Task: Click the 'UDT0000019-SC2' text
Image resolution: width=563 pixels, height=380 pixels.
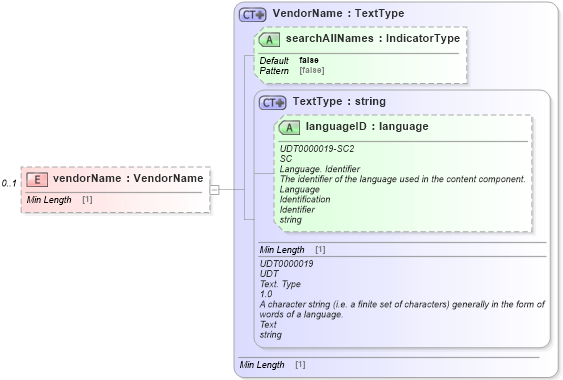Action: [317, 149]
